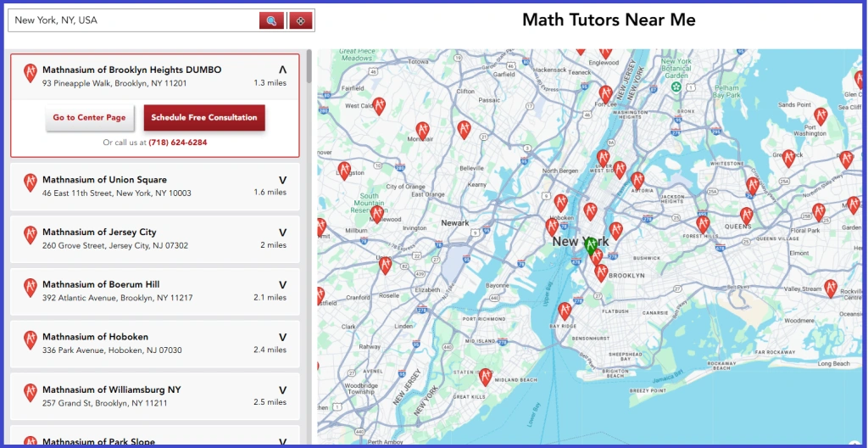This screenshot has width=868, height=448.
Task: Call the (718) 624-6284 phone link
Action: click(177, 143)
